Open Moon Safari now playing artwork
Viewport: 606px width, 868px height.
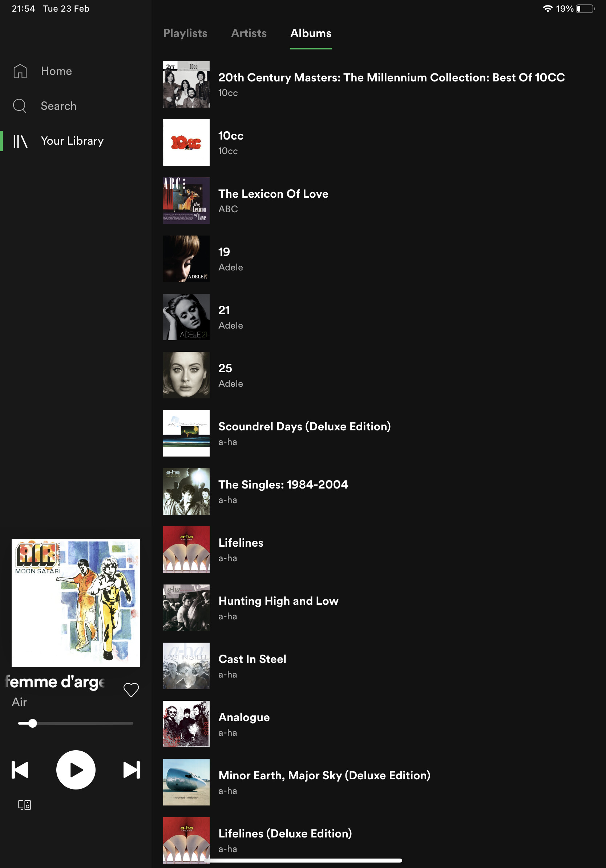click(x=76, y=603)
